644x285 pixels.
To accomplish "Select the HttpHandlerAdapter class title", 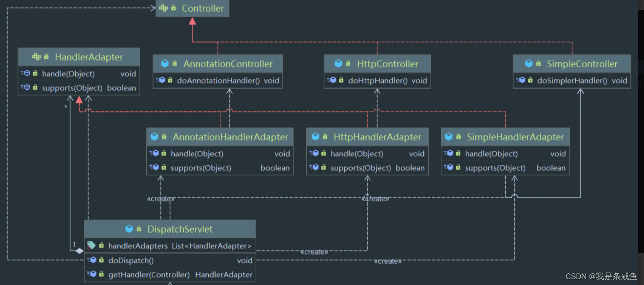I will [377, 137].
